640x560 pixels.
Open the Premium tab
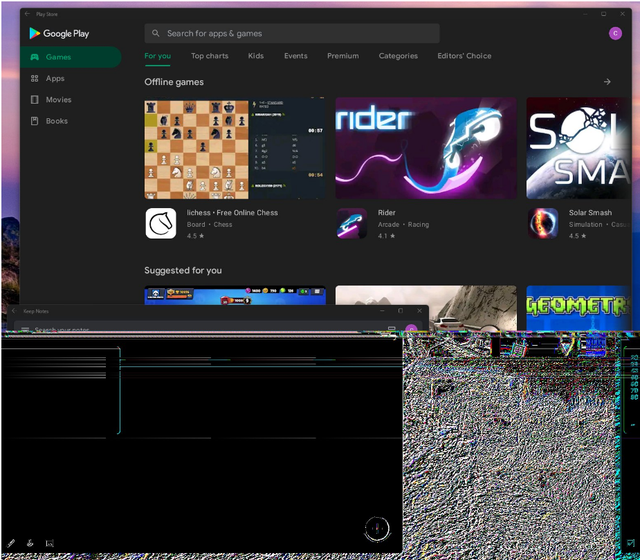(x=343, y=56)
